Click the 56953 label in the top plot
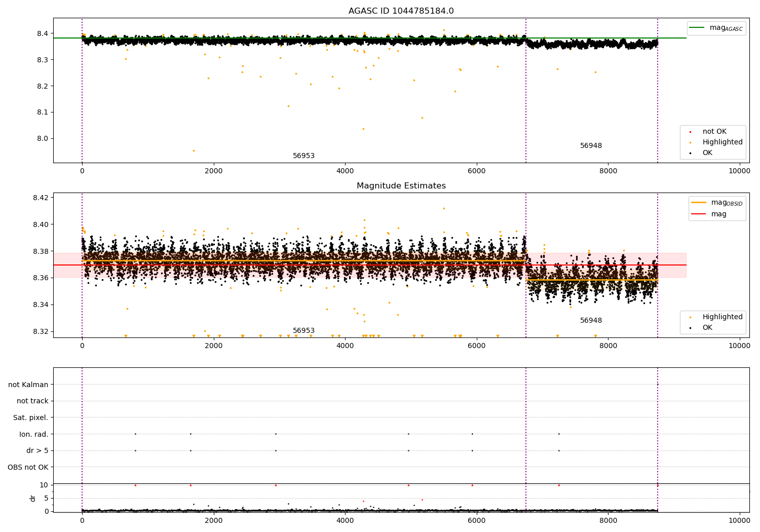760x532 pixels. [303, 156]
